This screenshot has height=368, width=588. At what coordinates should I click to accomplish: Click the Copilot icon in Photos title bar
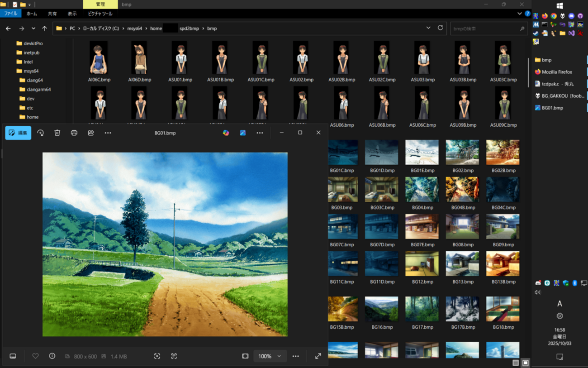coord(226,133)
